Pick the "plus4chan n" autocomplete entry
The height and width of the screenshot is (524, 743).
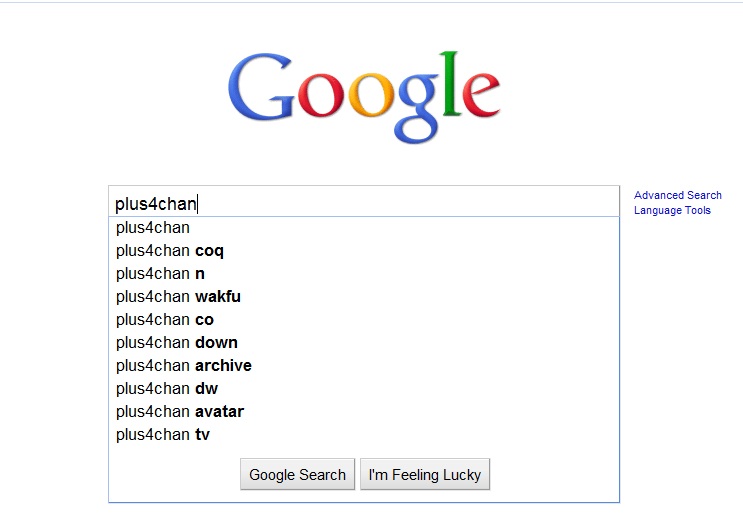[160, 274]
